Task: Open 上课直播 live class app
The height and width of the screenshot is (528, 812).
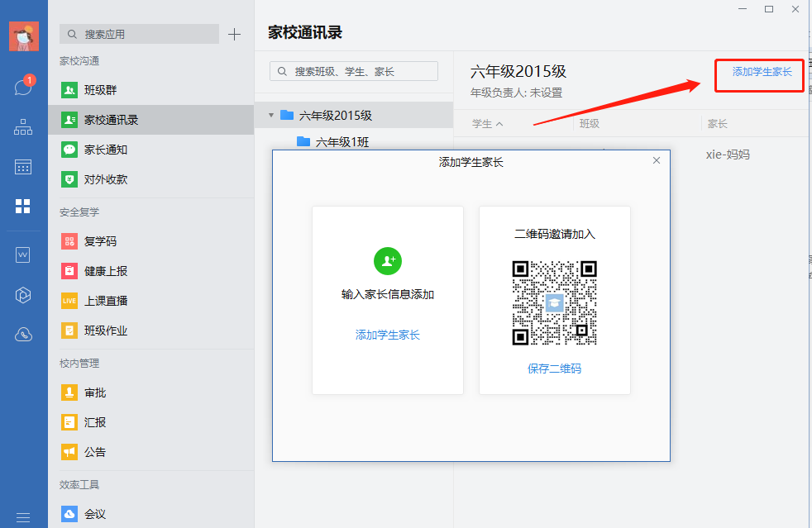Action: 150,301
